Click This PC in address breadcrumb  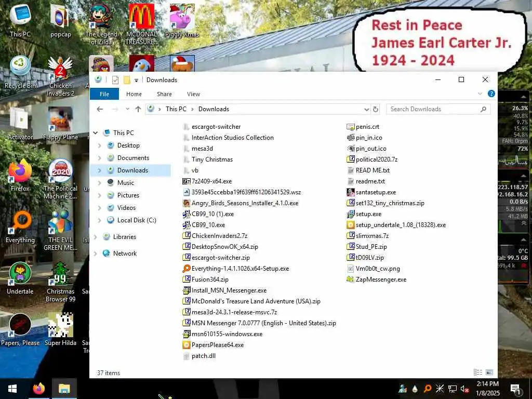pos(176,109)
